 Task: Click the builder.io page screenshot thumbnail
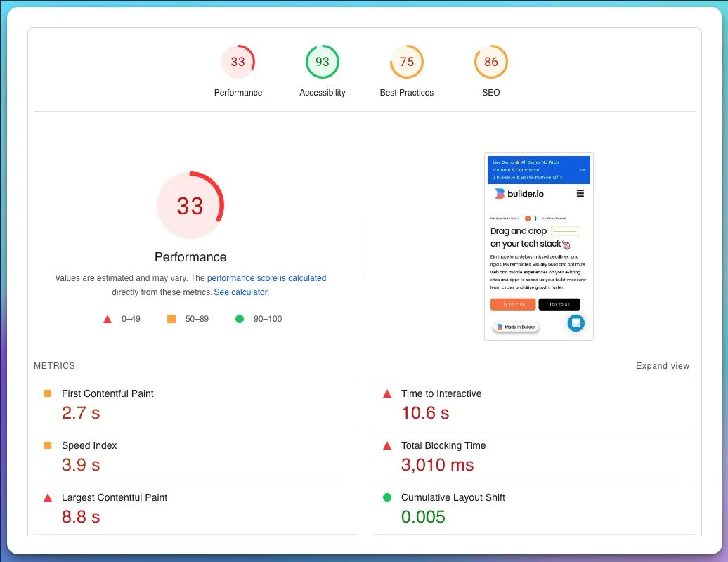[x=538, y=247]
